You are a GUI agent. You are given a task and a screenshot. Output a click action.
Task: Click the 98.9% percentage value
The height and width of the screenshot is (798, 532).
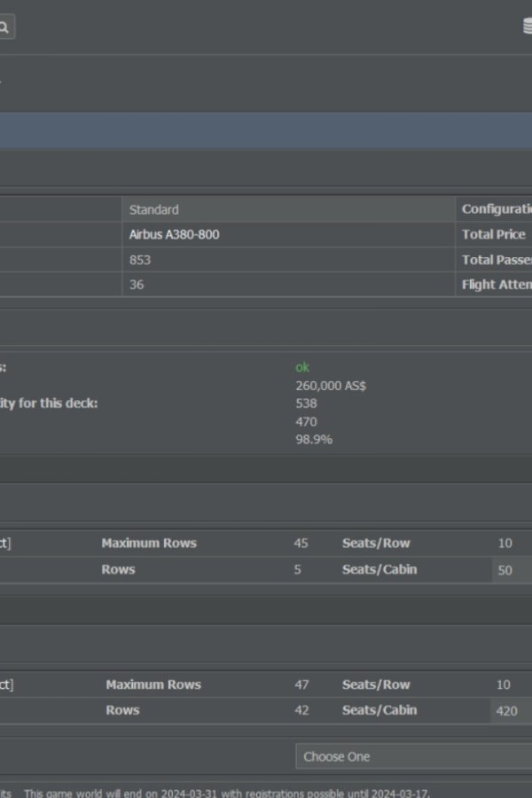[x=314, y=440]
